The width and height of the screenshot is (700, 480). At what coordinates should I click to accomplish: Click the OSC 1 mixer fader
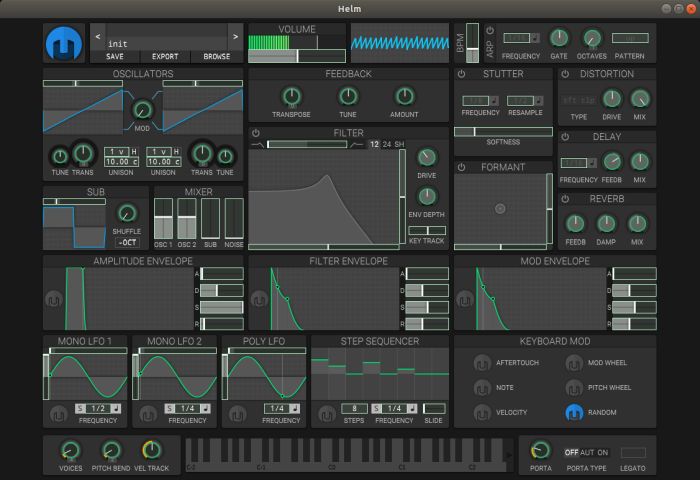[x=163, y=218]
